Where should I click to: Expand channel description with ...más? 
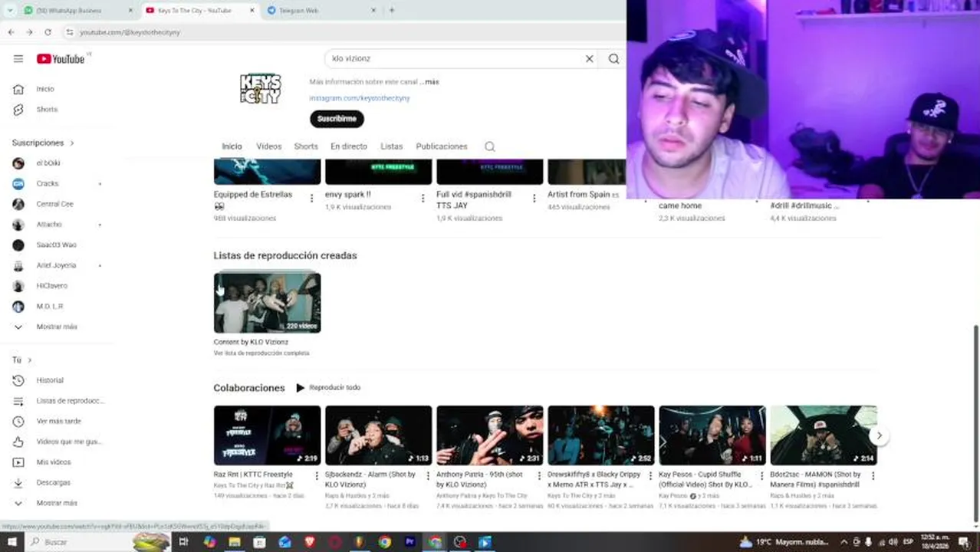pyautogui.click(x=431, y=82)
